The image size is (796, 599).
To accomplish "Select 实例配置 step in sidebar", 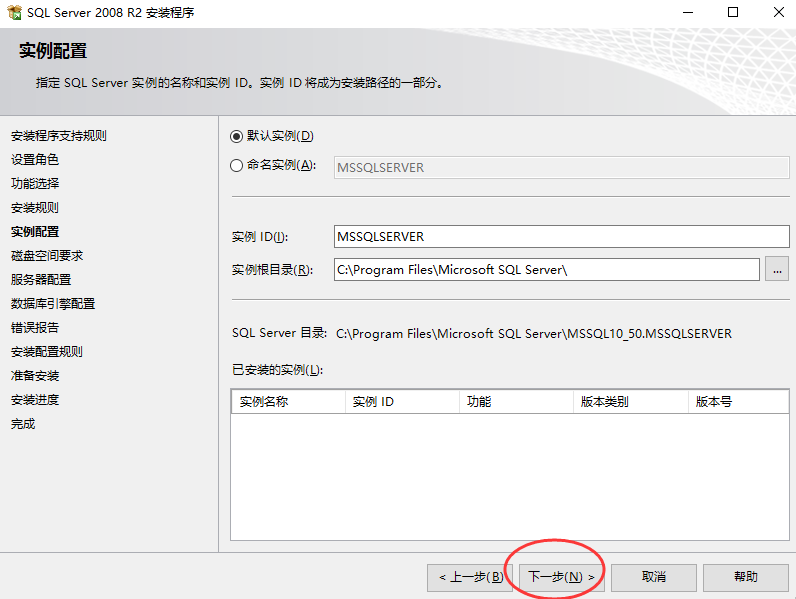I will coord(35,231).
